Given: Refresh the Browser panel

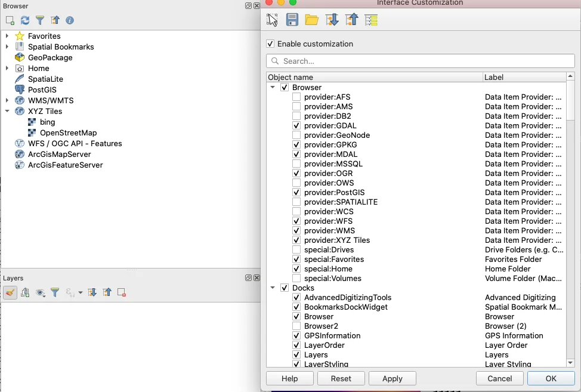Looking at the screenshot, I should (25, 20).
